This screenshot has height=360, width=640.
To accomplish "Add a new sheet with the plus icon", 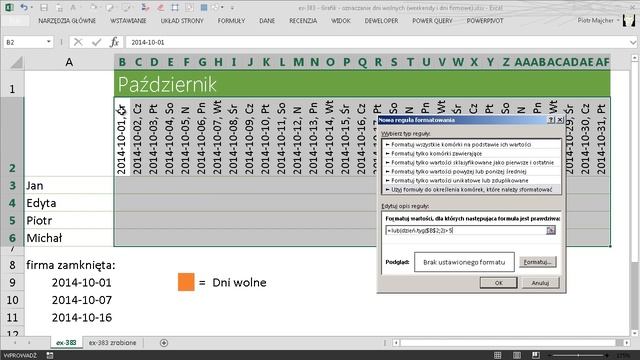I will pos(164,343).
